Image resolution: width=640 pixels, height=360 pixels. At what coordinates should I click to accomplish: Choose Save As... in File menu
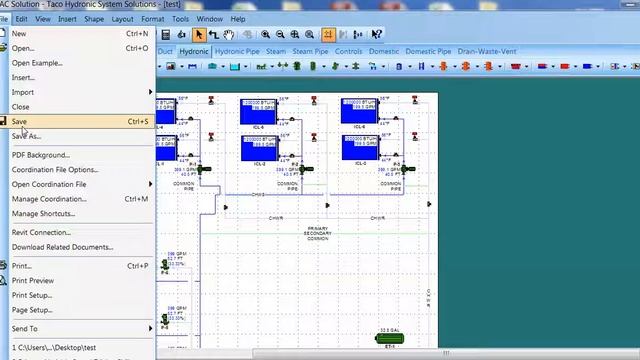[x=78, y=136]
